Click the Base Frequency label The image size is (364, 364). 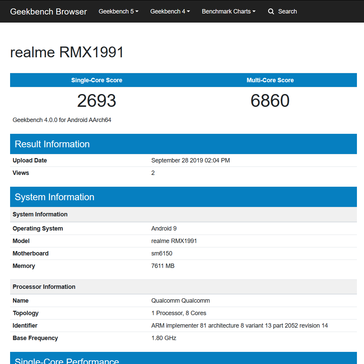pos(35,338)
